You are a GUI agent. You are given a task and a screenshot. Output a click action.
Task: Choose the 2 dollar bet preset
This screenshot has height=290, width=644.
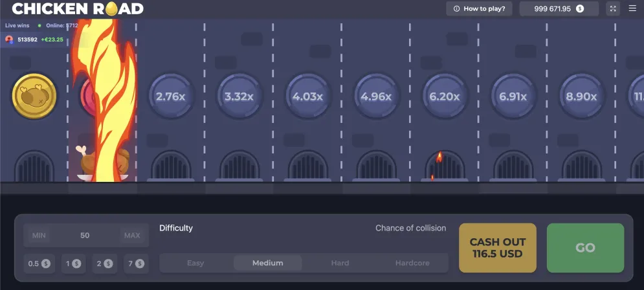[x=105, y=263]
